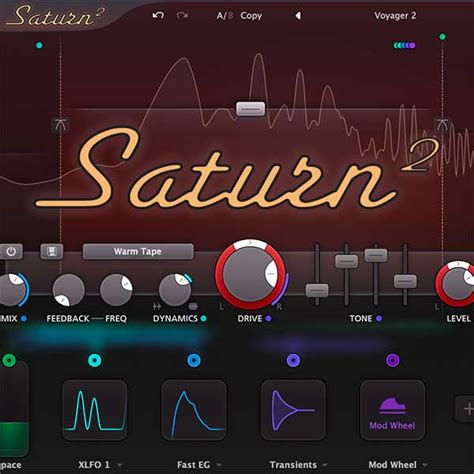
Task: Expand the XLFO 1 name dropdown
Action: click(x=120, y=465)
